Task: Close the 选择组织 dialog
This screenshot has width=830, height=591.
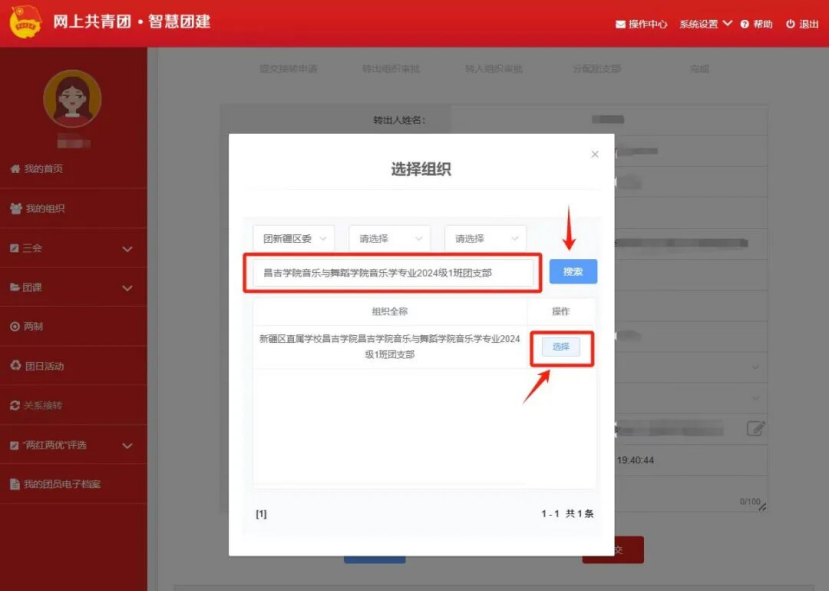Action: coord(595,154)
